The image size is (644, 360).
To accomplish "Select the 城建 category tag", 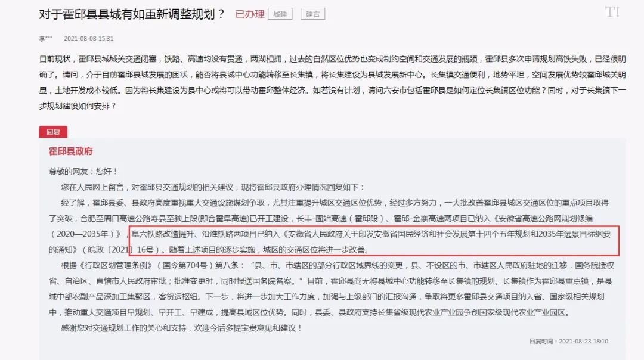I will click(280, 14).
